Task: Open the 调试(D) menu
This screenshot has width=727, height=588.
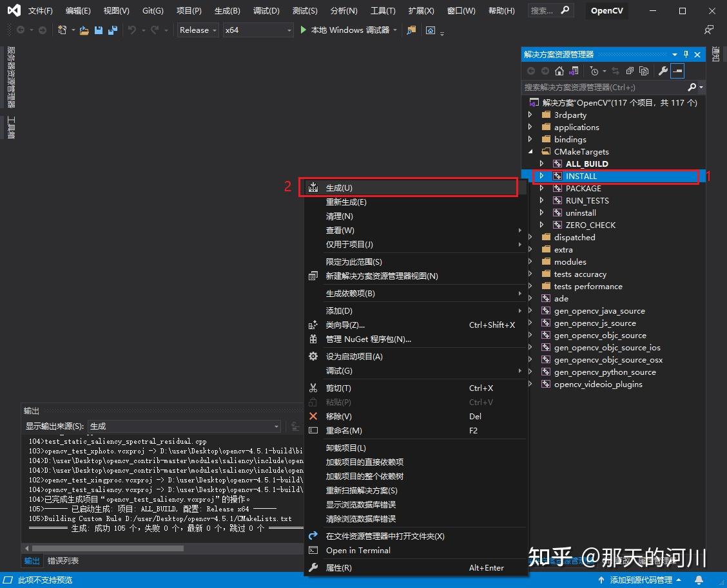Action: point(267,10)
